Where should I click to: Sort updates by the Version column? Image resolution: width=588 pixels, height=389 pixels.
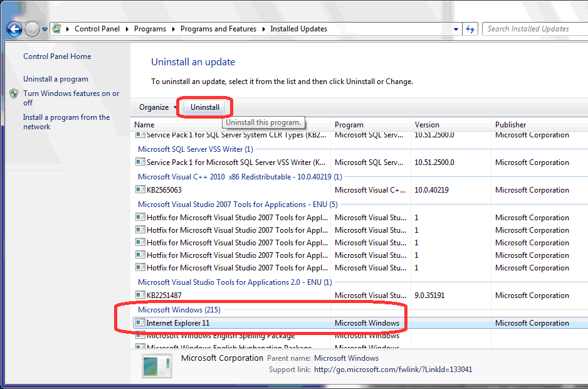pos(451,125)
